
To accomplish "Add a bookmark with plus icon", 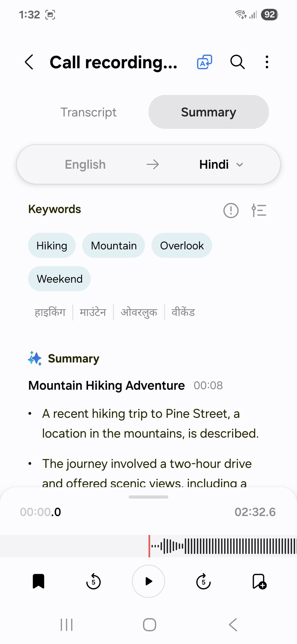I will click(259, 581).
